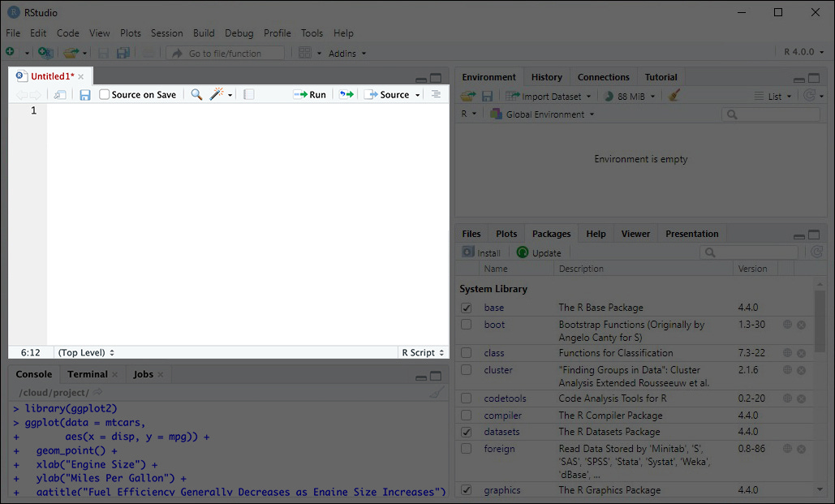Open the graphics package link

tap(502, 489)
